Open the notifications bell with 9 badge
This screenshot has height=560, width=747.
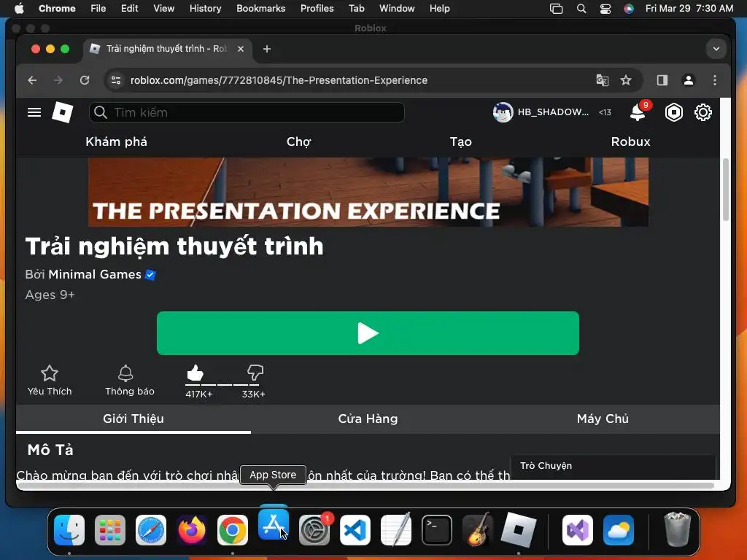point(638,113)
